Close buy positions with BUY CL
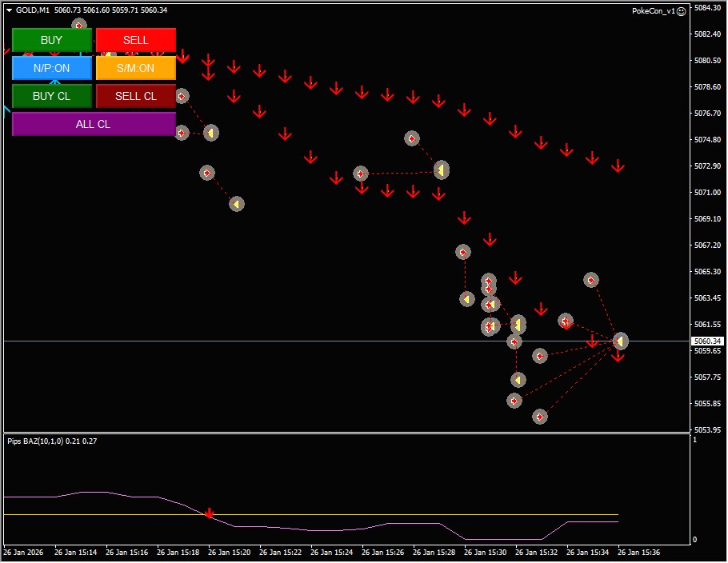Screen dimensions: 728x563 coord(51,96)
